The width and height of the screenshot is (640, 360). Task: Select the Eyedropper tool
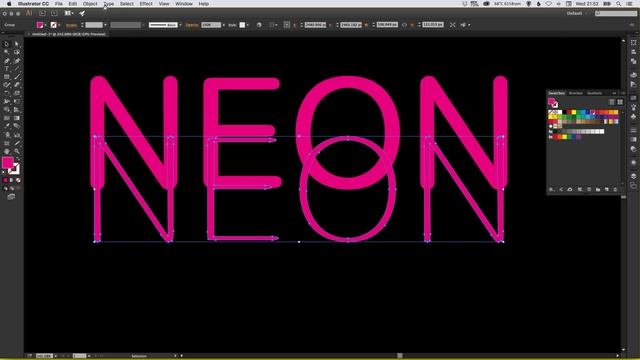tap(7, 126)
